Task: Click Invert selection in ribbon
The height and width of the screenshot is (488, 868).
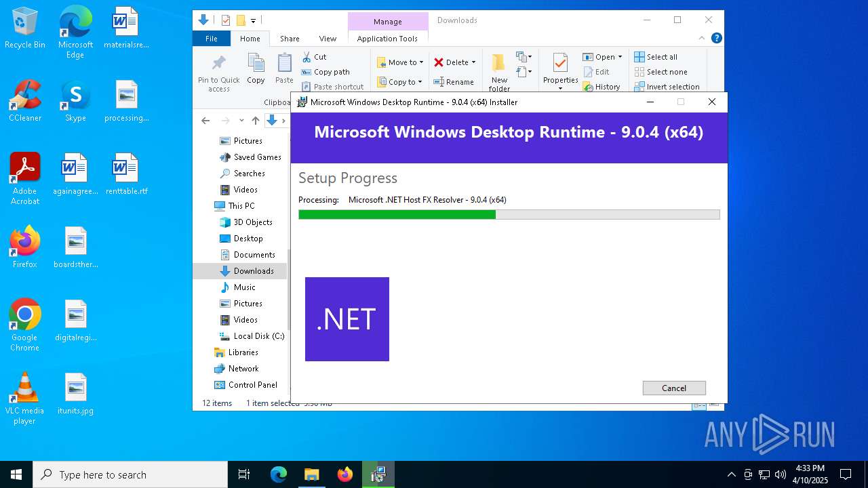Action: pyautogui.click(x=667, y=87)
